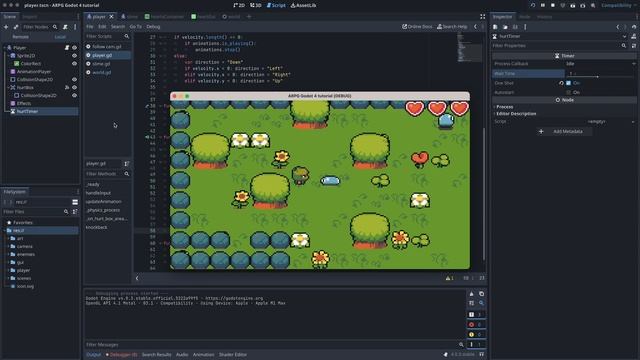The width and height of the screenshot is (640, 360).
Task: Open the Output search icon
Action: tap(481, 303)
